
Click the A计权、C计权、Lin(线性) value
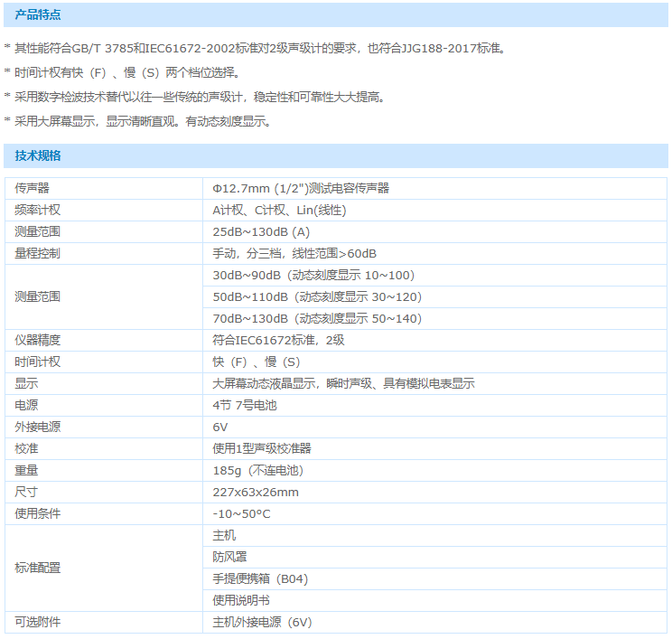(x=279, y=210)
